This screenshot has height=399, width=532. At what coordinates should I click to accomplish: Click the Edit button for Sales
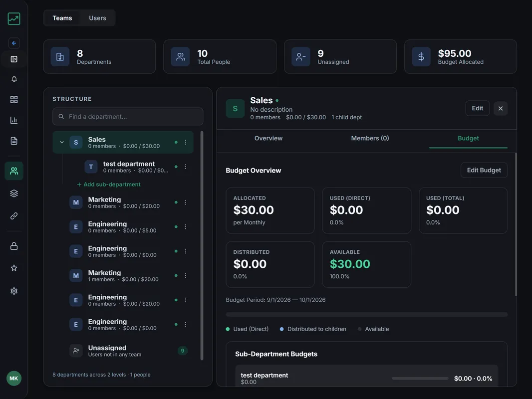click(x=478, y=108)
